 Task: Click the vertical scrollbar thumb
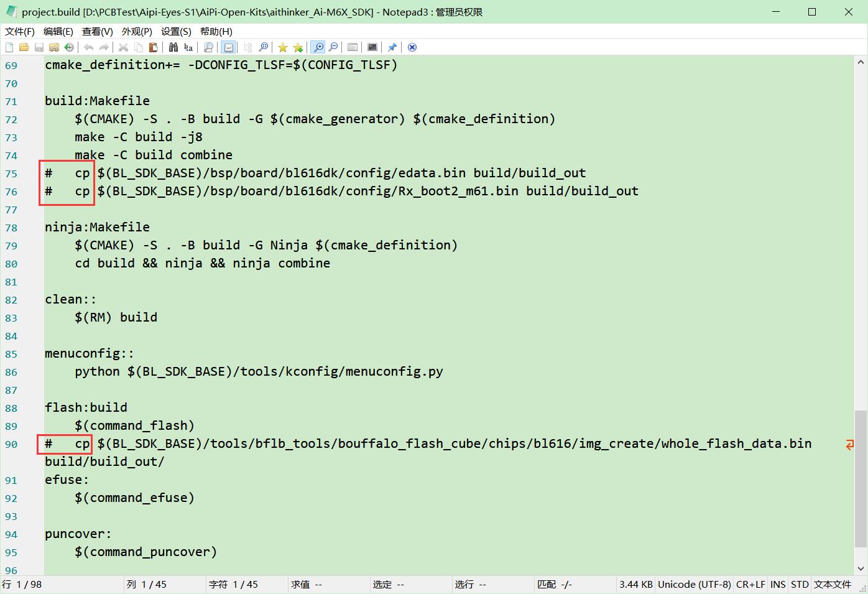coord(861,478)
